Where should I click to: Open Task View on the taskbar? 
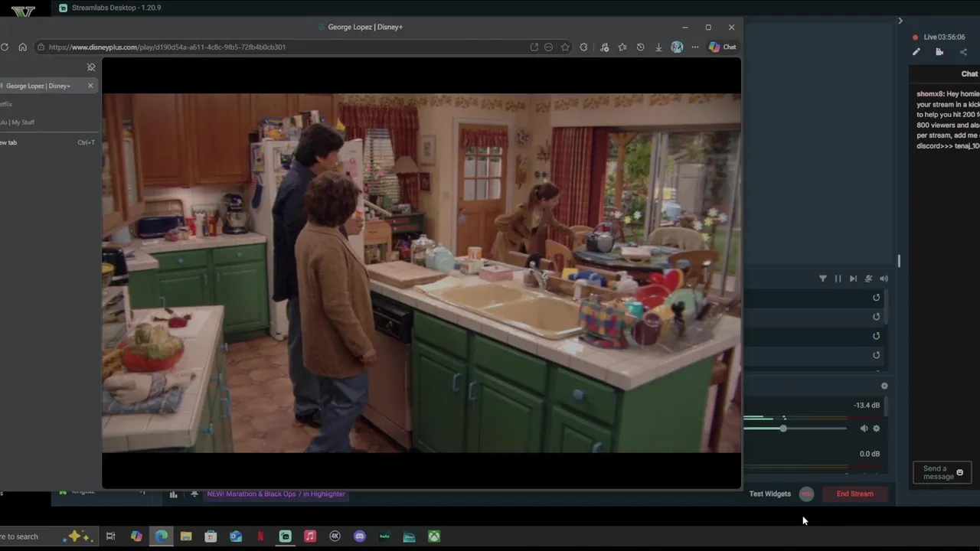pos(110,536)
